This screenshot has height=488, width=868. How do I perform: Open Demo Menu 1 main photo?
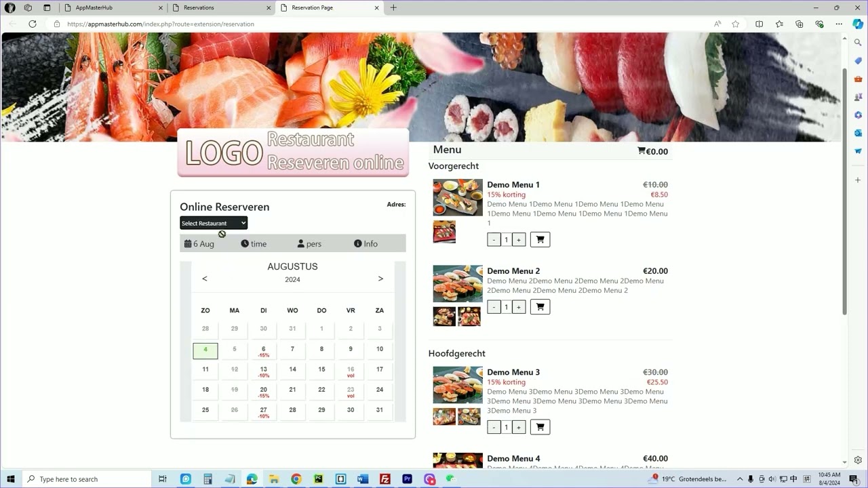tap(458, 197)
